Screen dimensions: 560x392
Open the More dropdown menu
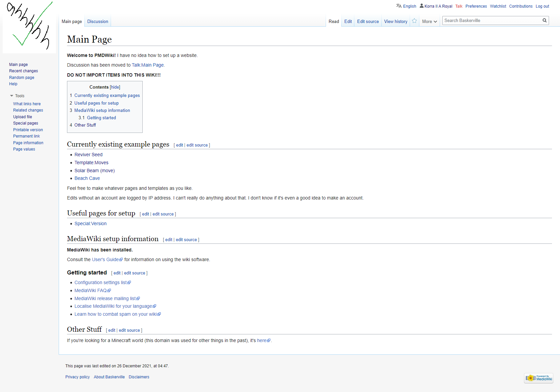tap(429, 22)
